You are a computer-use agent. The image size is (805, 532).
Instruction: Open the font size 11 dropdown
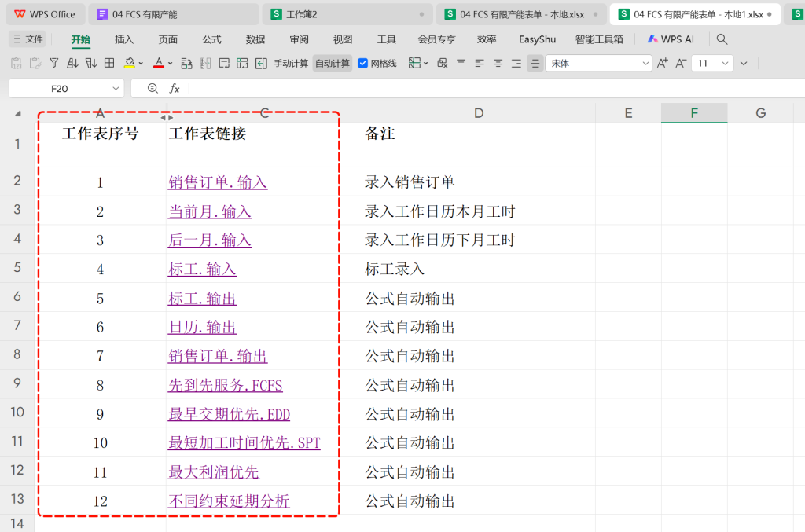point(725,63)
